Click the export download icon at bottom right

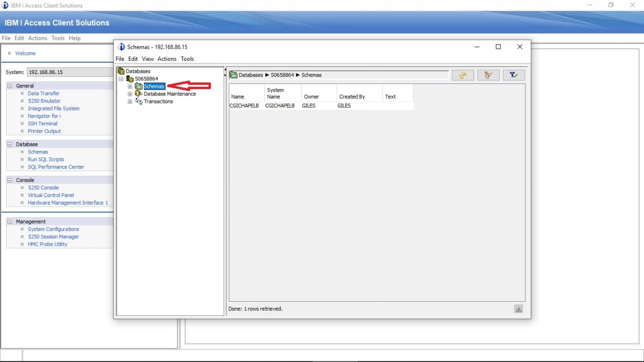pos(518,309)
